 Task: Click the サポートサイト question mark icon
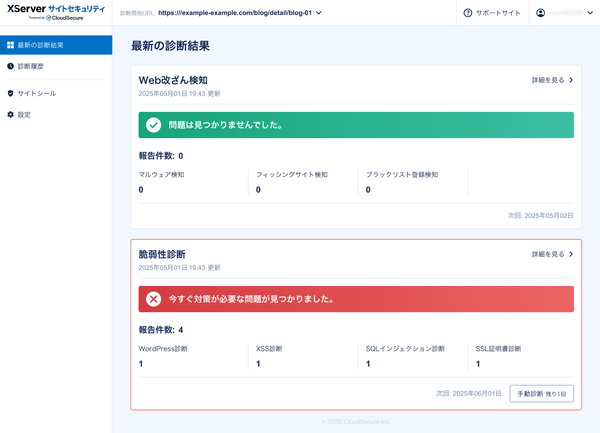[468, 13]
